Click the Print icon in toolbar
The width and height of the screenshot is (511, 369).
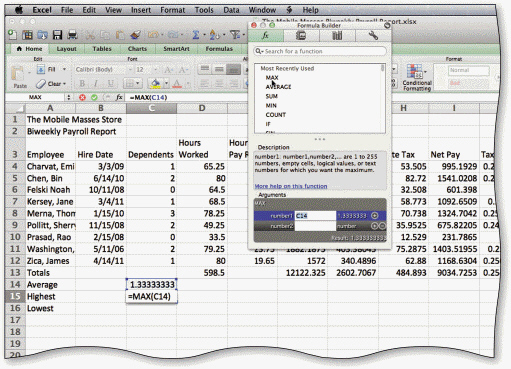pyautogui.click(x=72, y=35)
